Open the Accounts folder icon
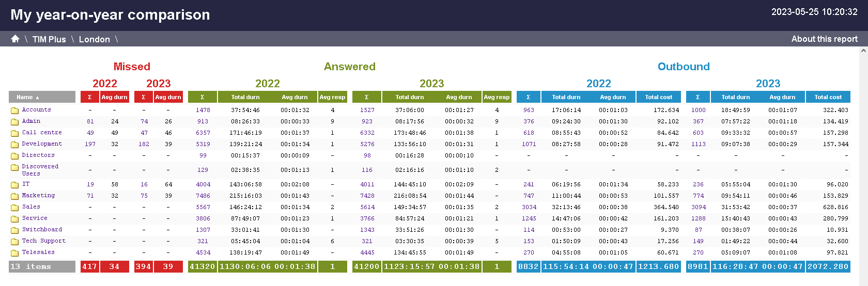The width and height of the screenshot is (868, 286). pyautogui.click(x=15, y=110)
